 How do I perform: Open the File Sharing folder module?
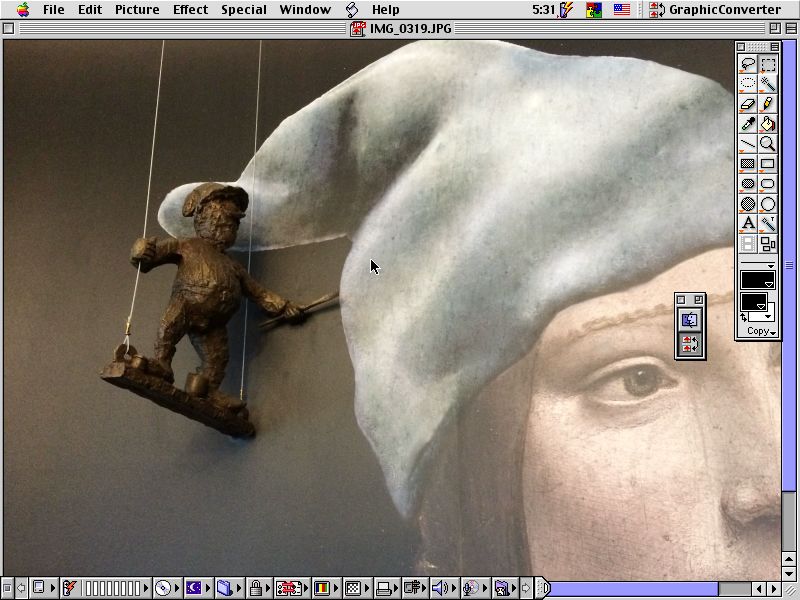coord(228,588)
